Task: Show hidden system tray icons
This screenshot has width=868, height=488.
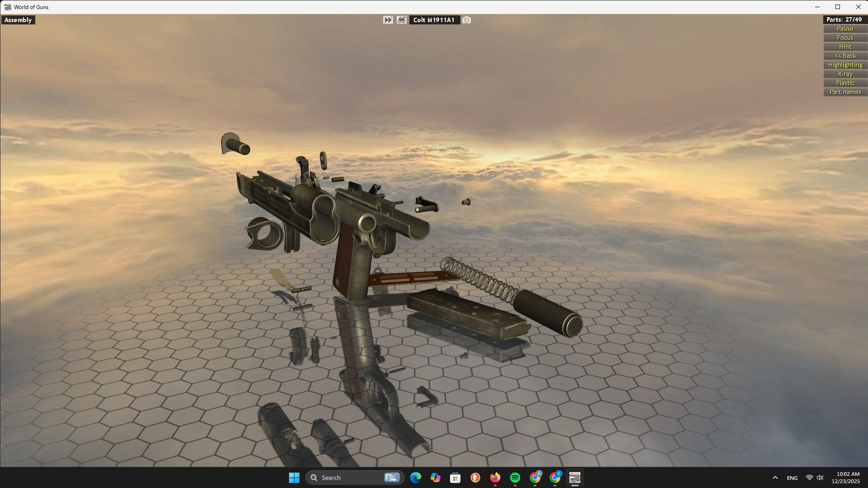Action: click(775, 478)
